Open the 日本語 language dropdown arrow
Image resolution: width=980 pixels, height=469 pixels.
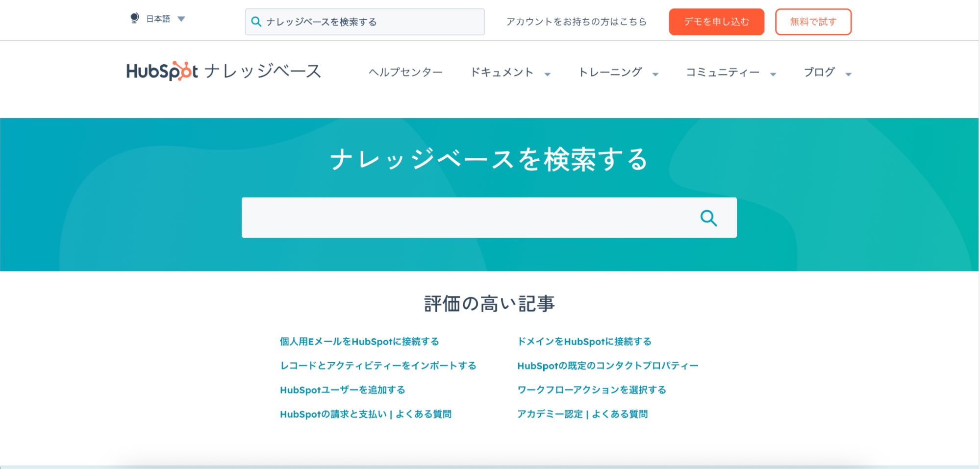pyautogui.click(x=181, y=19)
